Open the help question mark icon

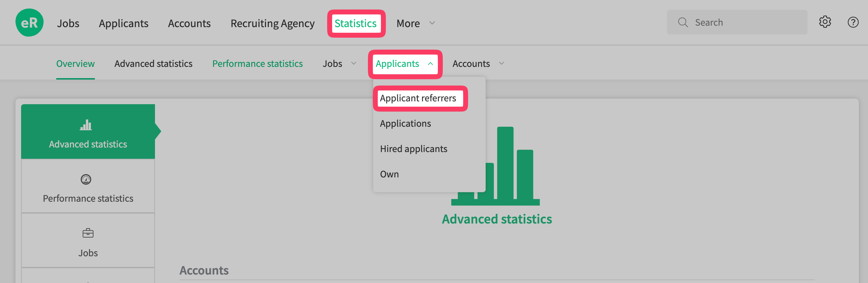tap(853, 22)
